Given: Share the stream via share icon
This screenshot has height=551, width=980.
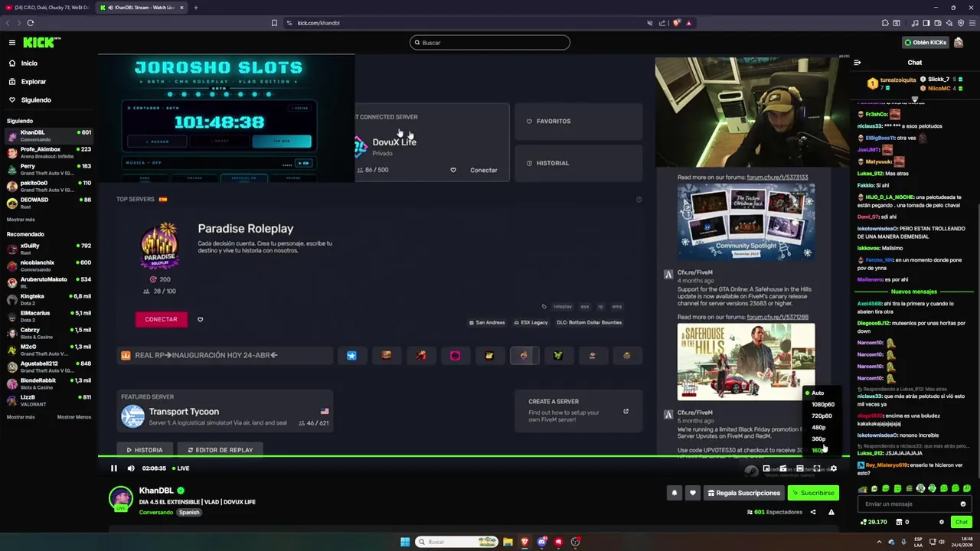Looking at the screenshot, I should [813, 512].
